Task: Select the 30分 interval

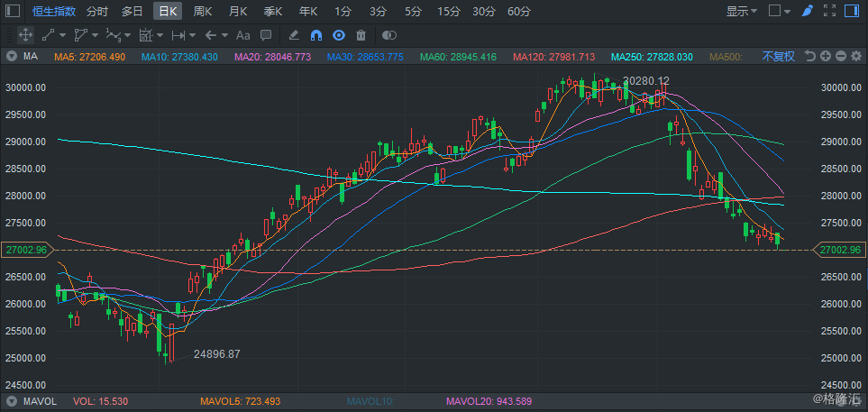Action: pyautogui.click(x=484, y=11)
